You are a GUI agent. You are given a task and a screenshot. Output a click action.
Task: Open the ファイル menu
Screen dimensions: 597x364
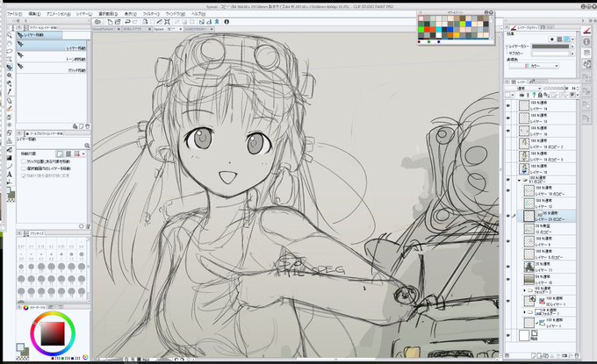(x=15, y=14)
